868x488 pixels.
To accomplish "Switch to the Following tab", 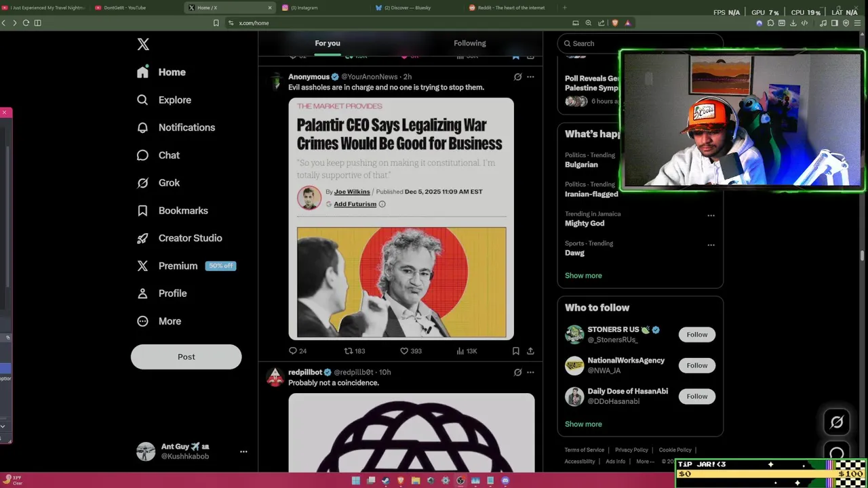I will click(x=470, y=43).
